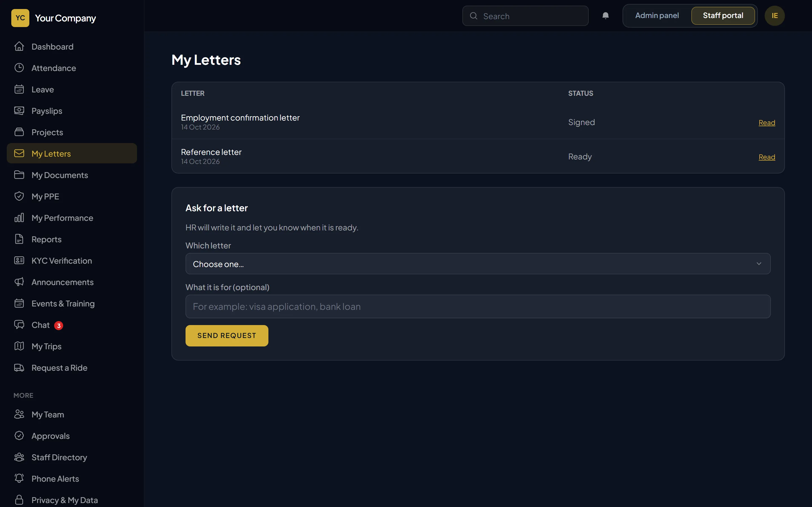Click the Announcements megaphone icon

click(x=19, y=282)
